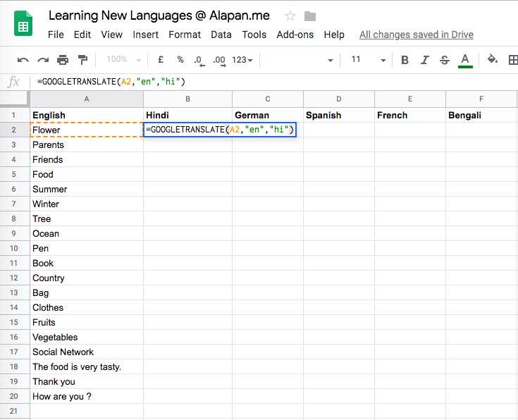518x420 pixels.
Task: Open the Format menu
Action: pos(185,35)
